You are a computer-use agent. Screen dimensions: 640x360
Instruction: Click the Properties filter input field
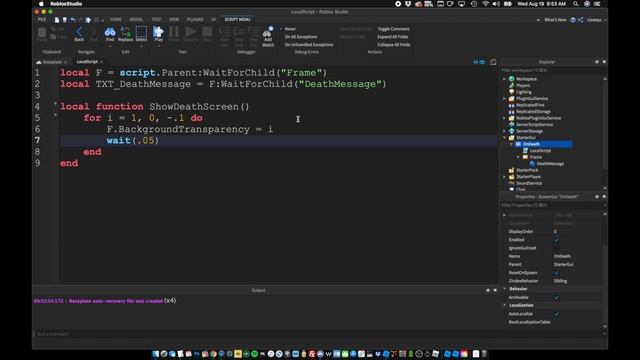coord(551,205)
